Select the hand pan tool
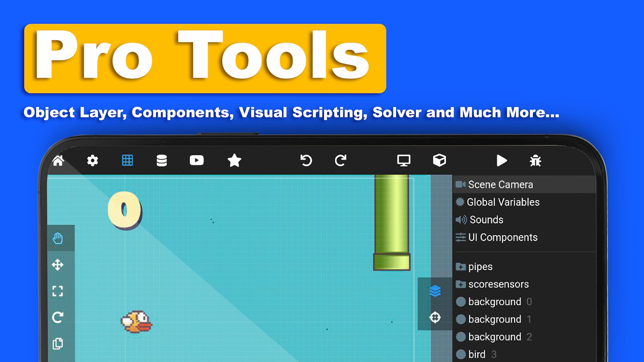 click(x=58, y=239)
